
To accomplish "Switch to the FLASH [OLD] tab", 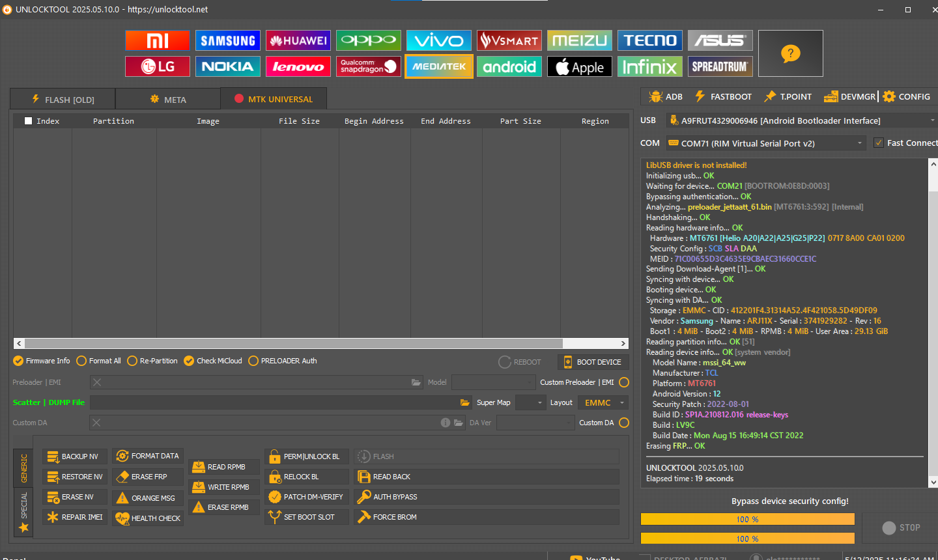I will 63,99.
